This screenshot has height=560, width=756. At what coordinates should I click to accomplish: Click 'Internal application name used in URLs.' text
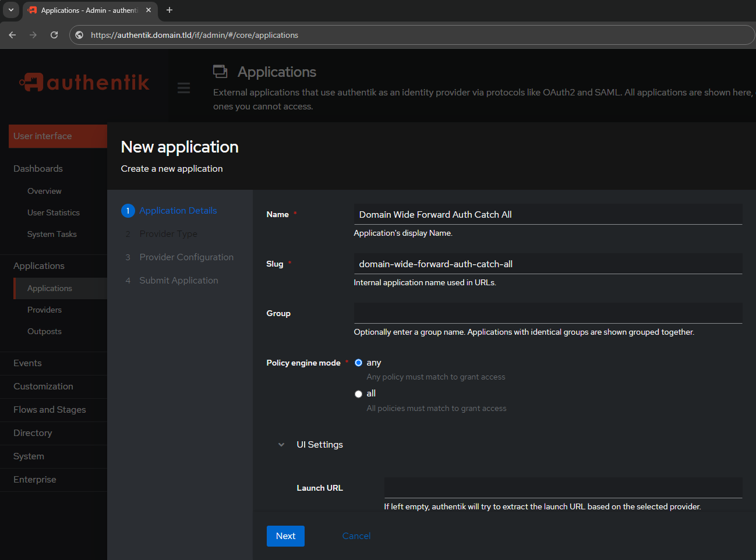point(425,282)
